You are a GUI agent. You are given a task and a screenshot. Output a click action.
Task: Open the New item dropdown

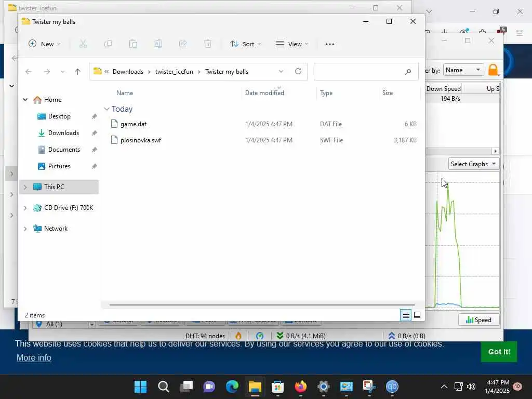45,44
